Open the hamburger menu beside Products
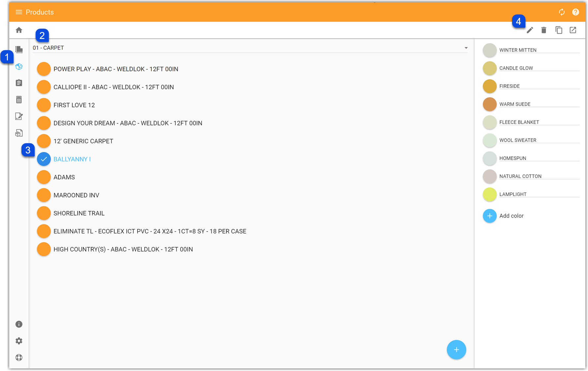588x371 pixels. pyautogui.click(x=19, y=12)
